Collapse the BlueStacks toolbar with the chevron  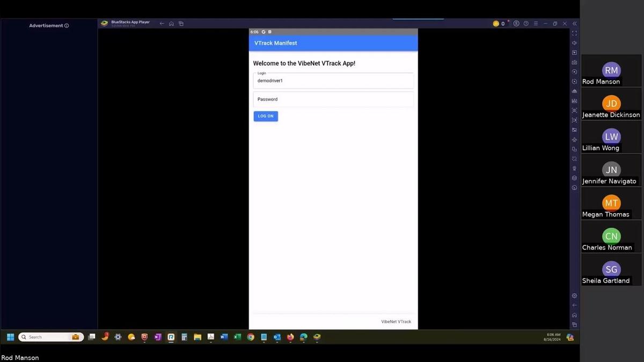(574, 23)
